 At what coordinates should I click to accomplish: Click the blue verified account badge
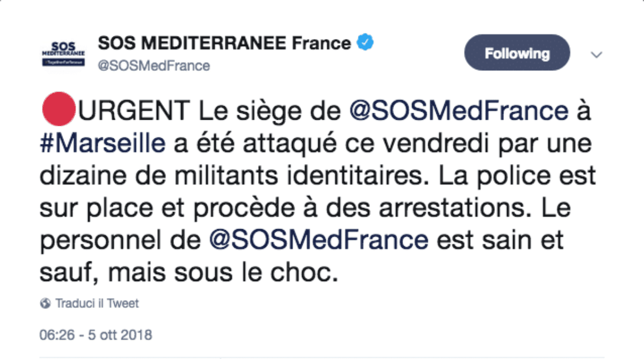(365, 42)
